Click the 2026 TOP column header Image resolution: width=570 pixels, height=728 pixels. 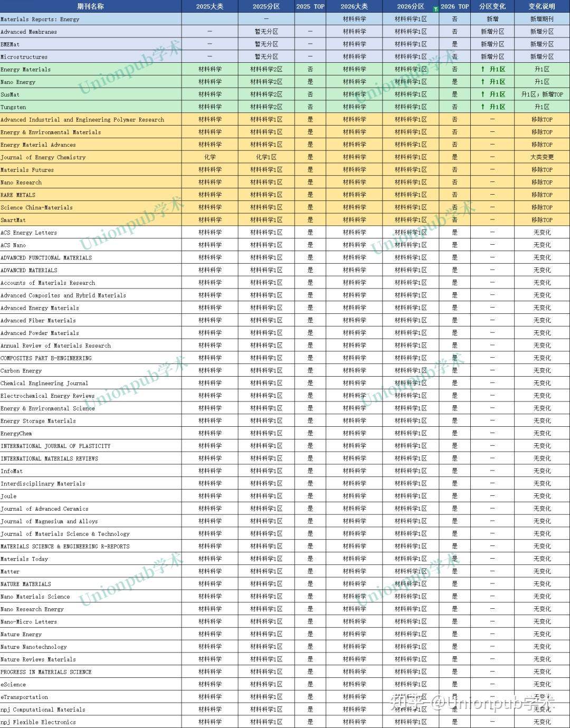point(455,6)
